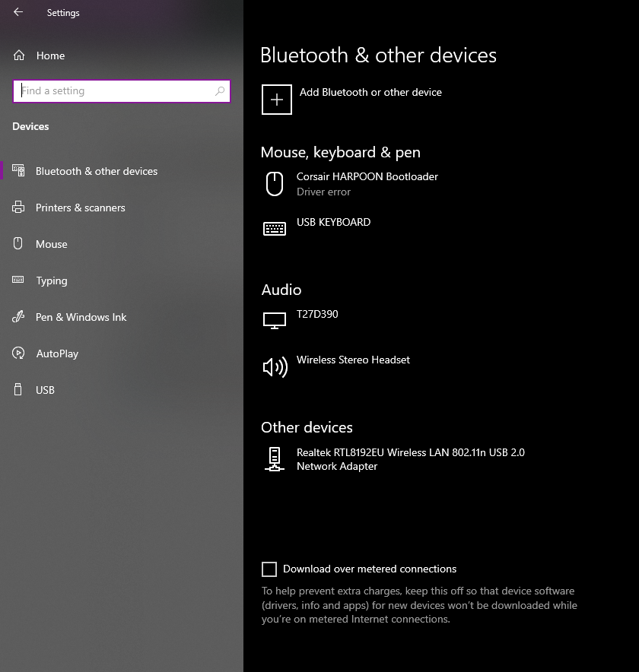
Task: Select the Corsair HARPOON mouse icon
Action: pyautogui.click(x=275, y=184)
